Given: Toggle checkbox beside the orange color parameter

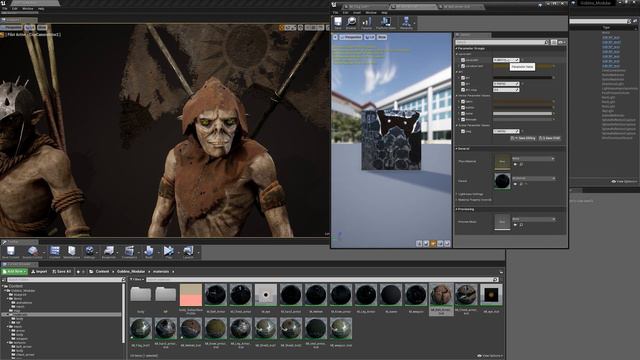Looking at the screenshot, I should click(x=463, y=66).
